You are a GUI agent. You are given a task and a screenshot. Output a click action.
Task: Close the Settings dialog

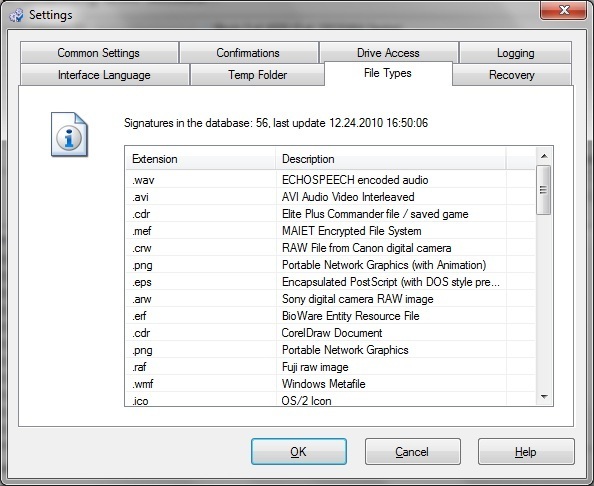coord(563,10)
